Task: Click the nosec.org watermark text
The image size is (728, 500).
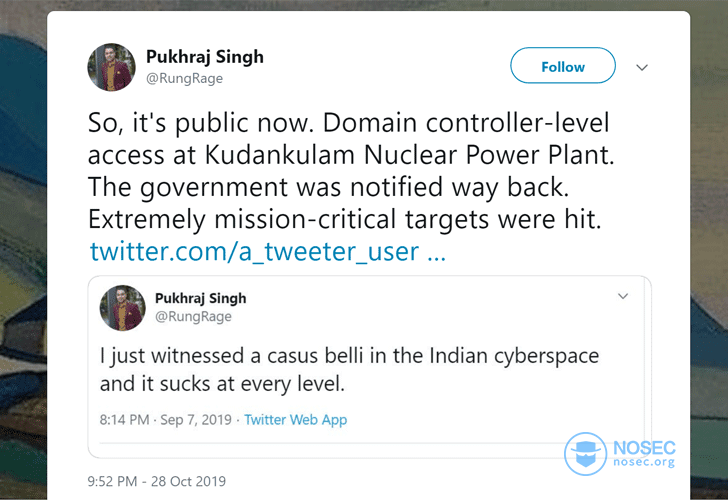Action: (x=644, y=462)
